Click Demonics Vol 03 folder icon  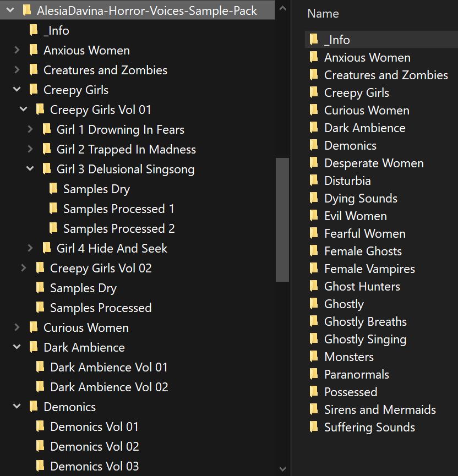point(40,466)
